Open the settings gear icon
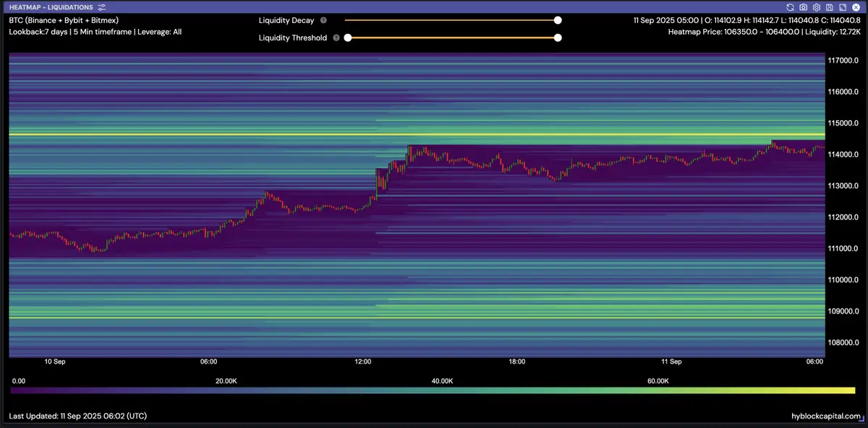Image resolution: width=868 pixels, height=428 pixels. pyautogui.click(x=816, y=7)
